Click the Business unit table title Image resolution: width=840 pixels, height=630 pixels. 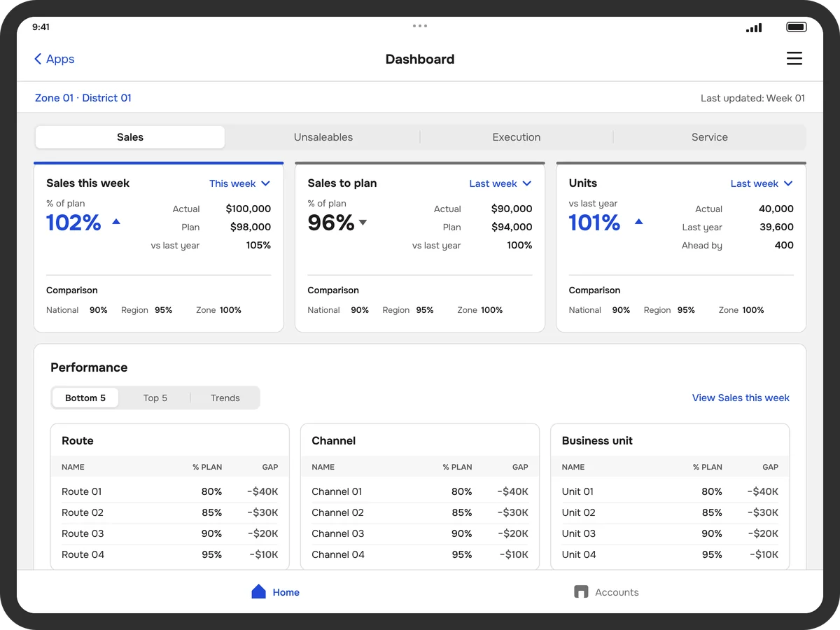pyautogui.click(x=597, y=441)
